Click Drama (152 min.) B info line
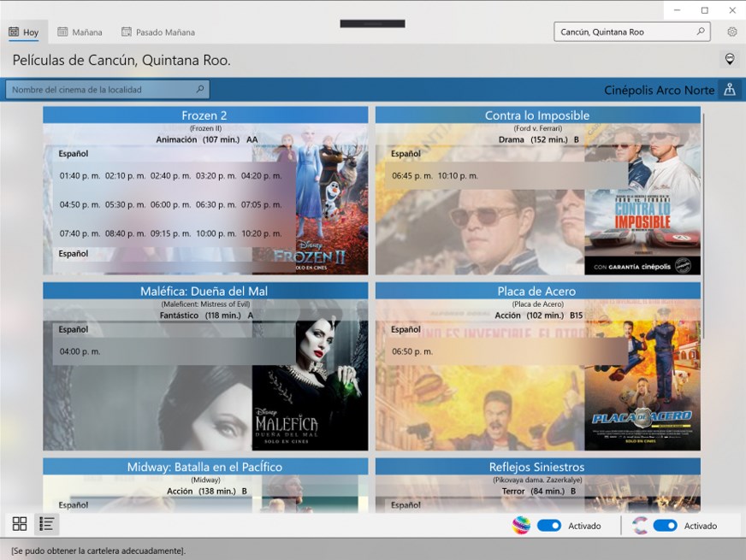This screenshot has width=746, height=560. click(539, 139)
